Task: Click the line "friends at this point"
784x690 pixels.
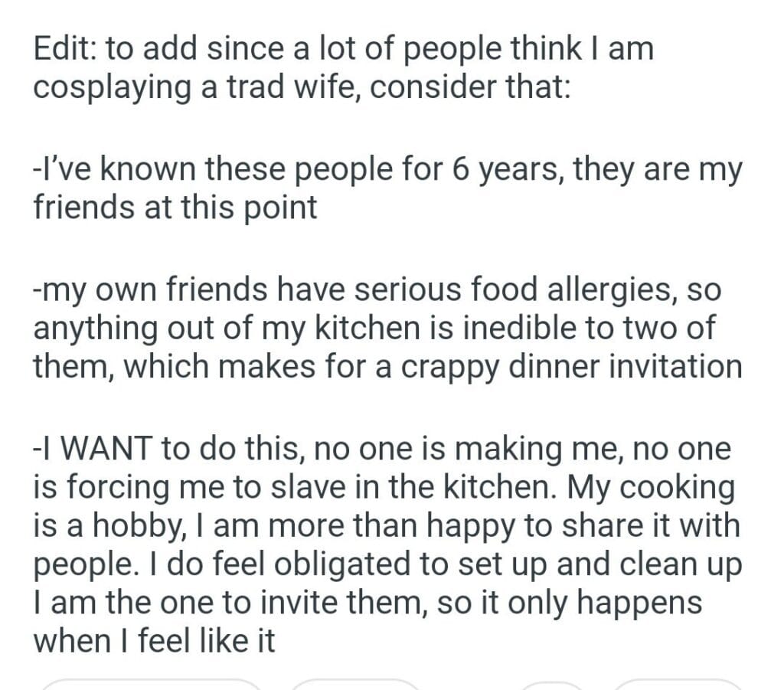Action: (175, 207)
